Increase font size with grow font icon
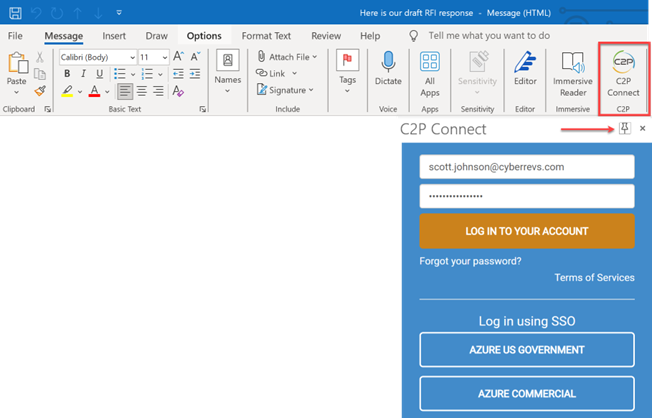652x418 pixels. click(x=178, y=57)
